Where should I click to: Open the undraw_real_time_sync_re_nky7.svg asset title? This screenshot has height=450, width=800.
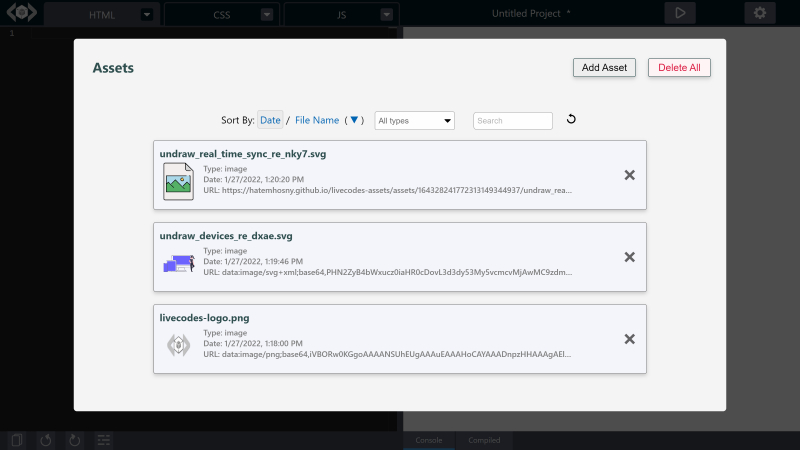click(x=243, y=154)
